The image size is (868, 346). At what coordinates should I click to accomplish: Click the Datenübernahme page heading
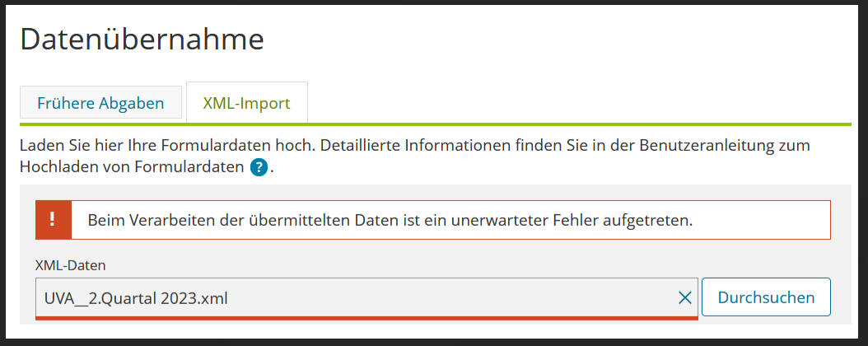[142, 40]
